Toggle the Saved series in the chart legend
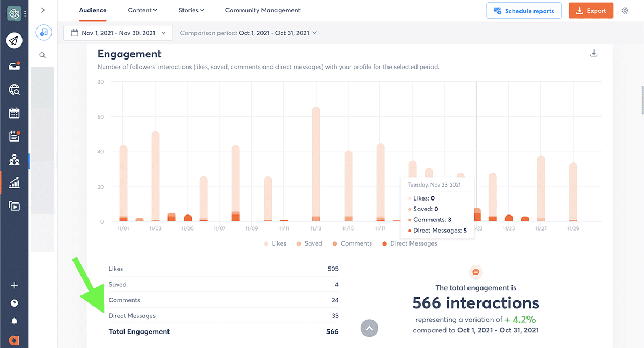 point(309,243)
